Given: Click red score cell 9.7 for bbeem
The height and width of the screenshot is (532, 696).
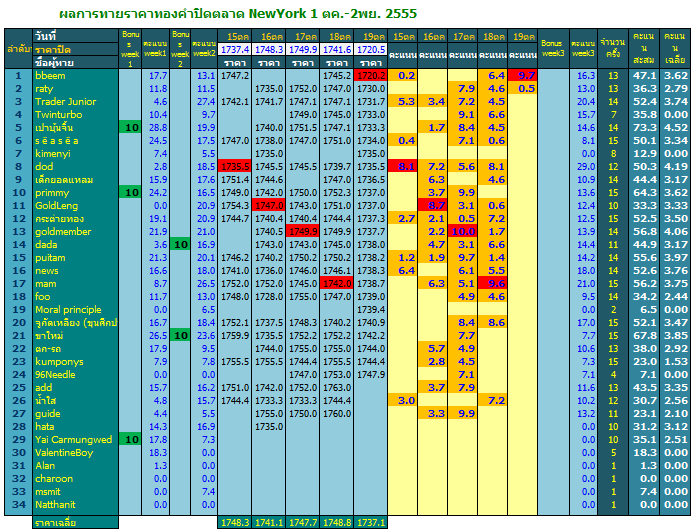Looking at the screenshot, I should [x=523, y=75].
